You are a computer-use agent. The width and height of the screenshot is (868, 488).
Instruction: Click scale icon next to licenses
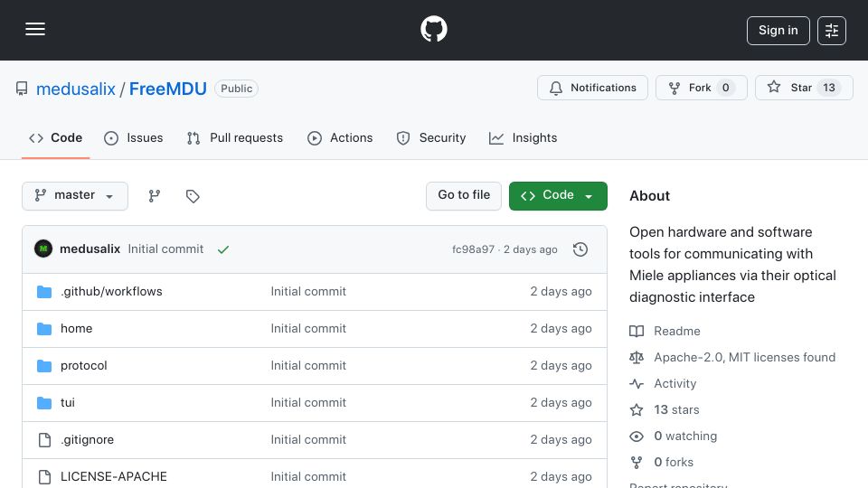click(x=637, y=358)
